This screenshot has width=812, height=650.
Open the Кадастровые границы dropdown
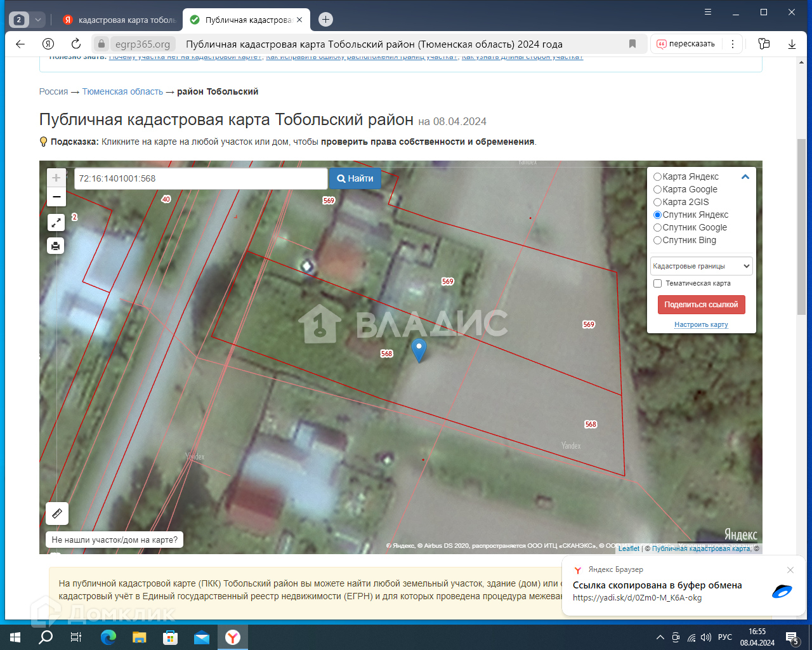click(702, 266)
